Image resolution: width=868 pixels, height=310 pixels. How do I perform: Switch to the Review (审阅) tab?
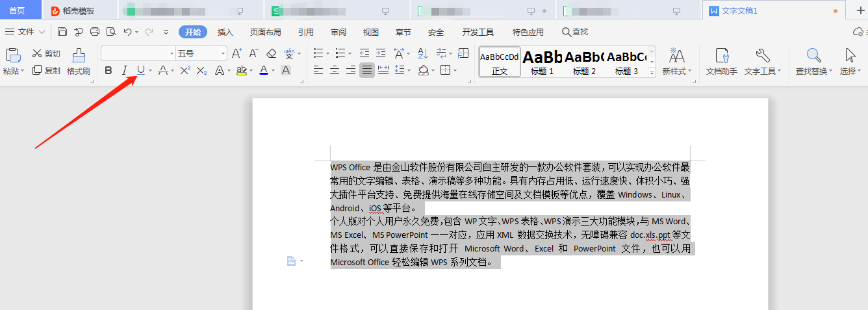coord(338,32)
